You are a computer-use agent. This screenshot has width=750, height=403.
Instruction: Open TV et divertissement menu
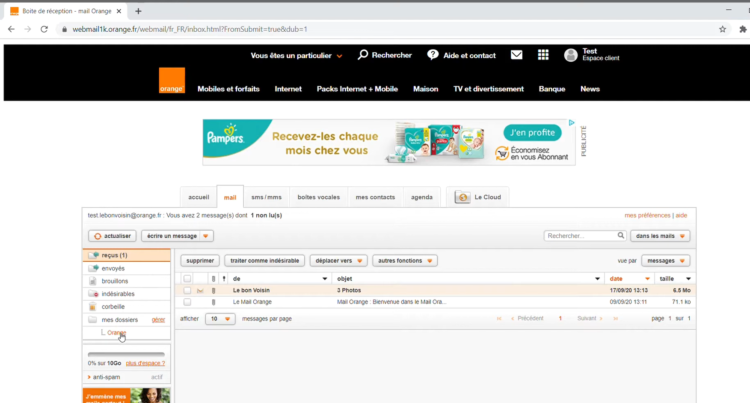pos(488,89)
